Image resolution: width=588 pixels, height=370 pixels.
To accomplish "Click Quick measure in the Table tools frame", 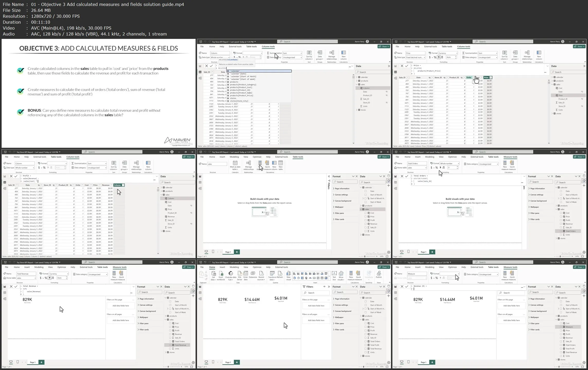I will click(x=267, y=166).
